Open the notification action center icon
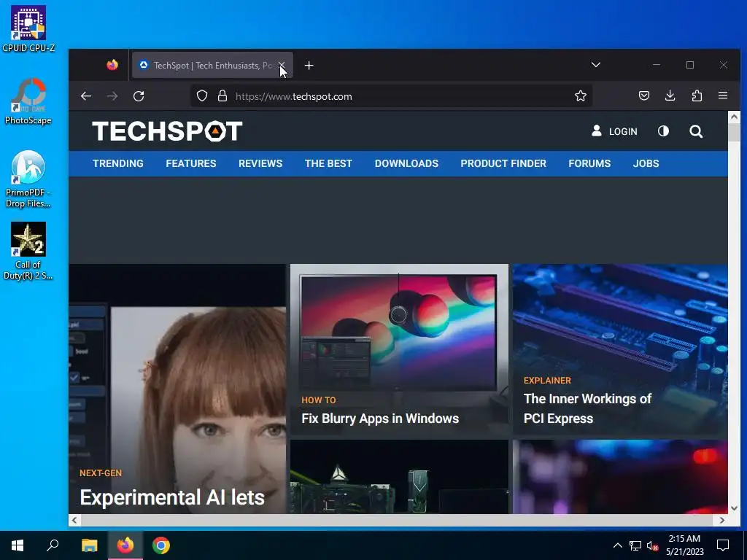Image resolution: width=747 pixels, height=560 pixels. pos(723,545)
